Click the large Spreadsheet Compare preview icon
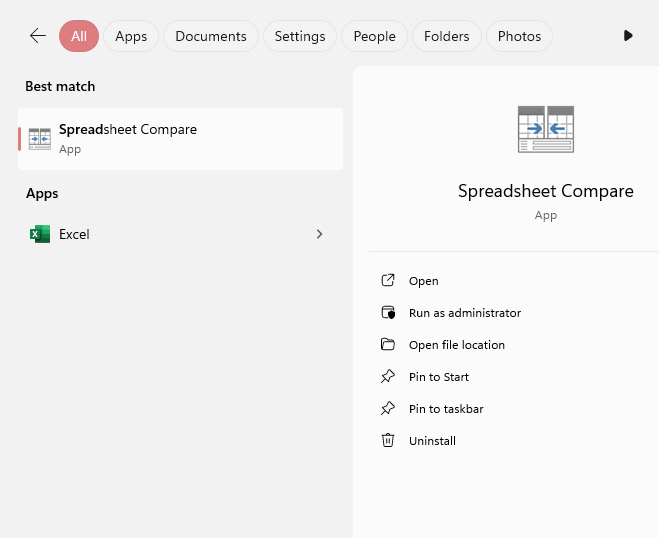Screen dimensions: 659x538 [546, 129]
